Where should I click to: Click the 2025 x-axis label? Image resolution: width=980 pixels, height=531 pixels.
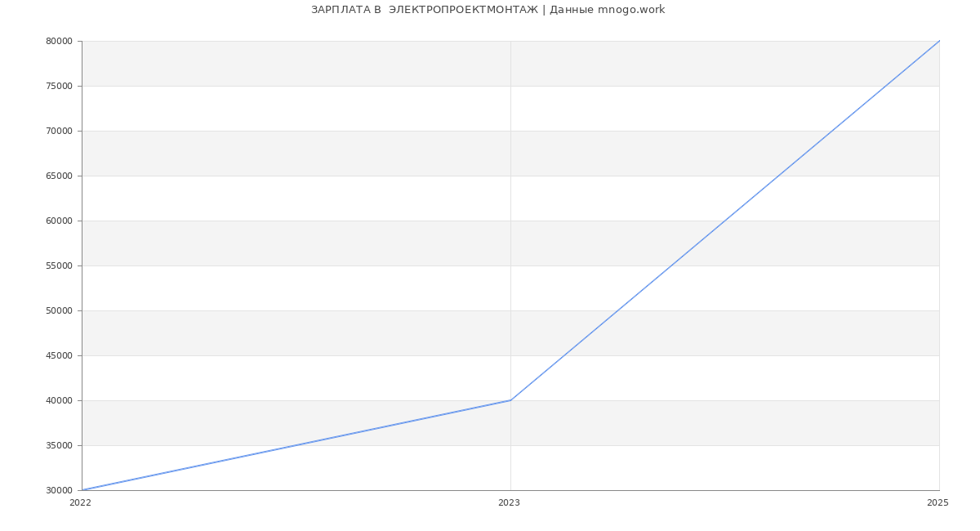pyautogui.click(x=938, y=503)
